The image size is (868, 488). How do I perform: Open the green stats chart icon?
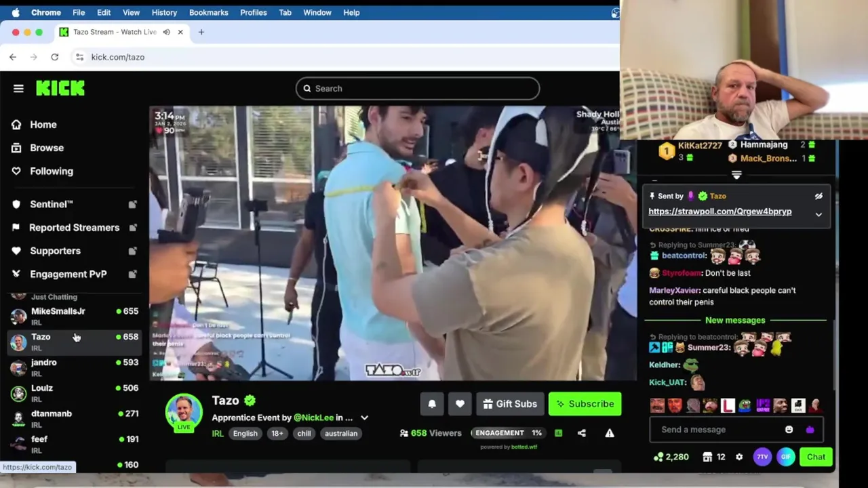(x=558, y=433)
